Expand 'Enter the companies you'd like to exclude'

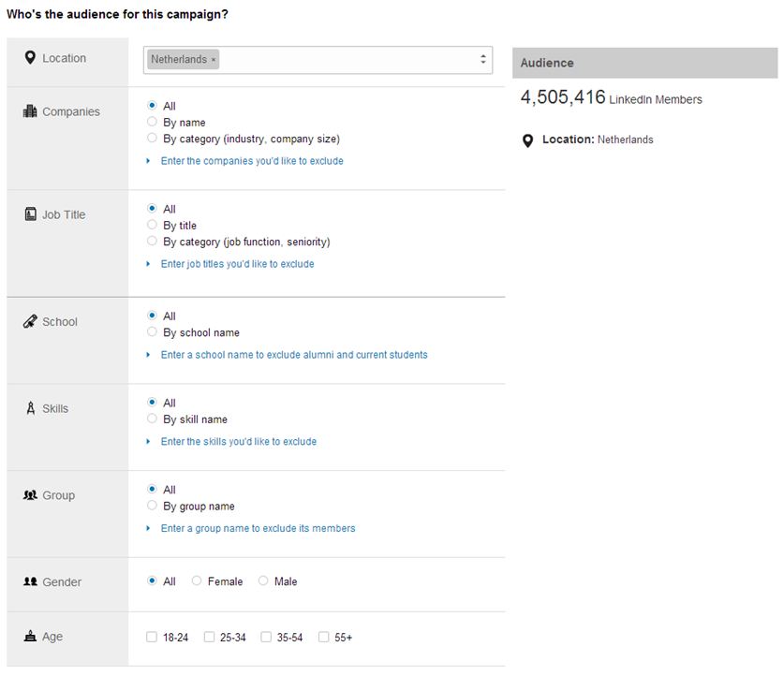click(x=251, y=161)
